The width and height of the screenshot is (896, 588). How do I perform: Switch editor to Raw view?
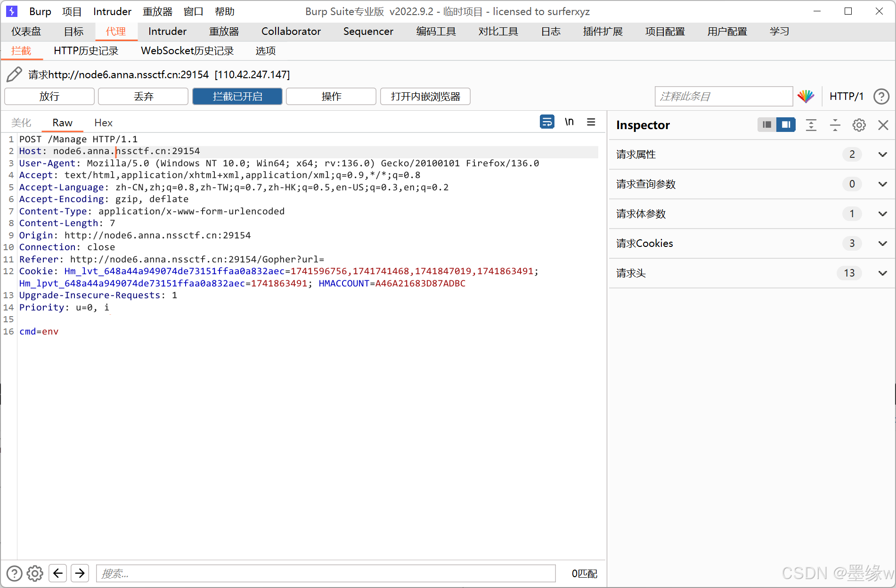point(62,122)
